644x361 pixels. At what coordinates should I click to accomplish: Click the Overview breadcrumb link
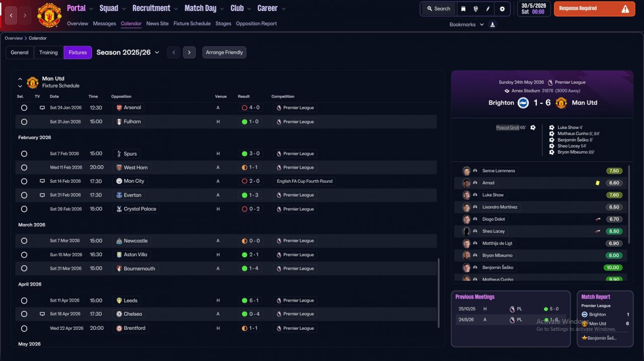[x=14, y=38]
